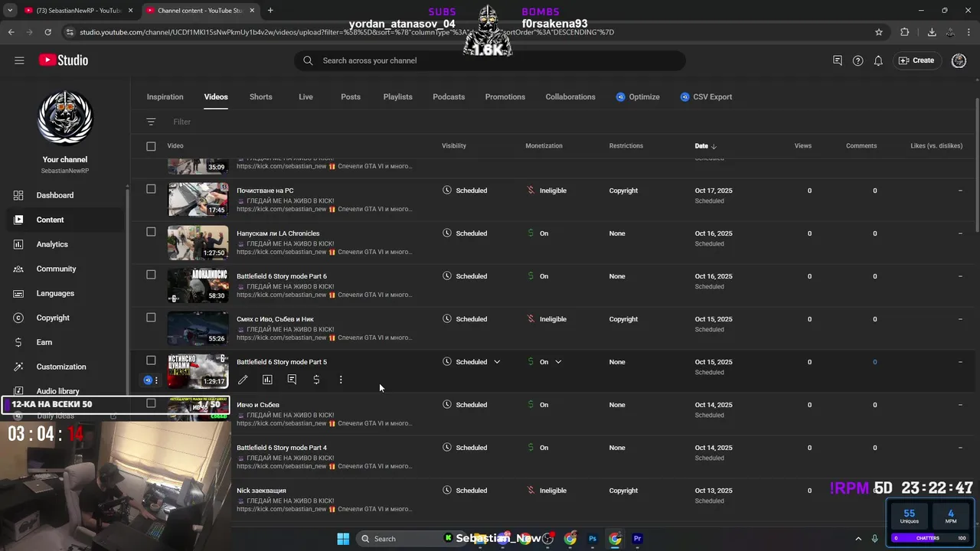Expand visibility dropdown for Battlefield Part 5

[497, 362]
